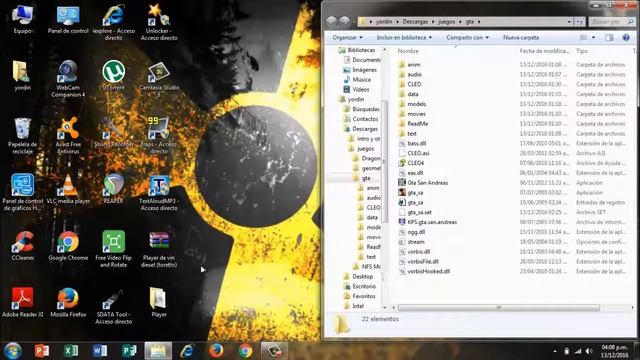
Task: Click juegos in the address bar
Action: (x=446, y=22)
